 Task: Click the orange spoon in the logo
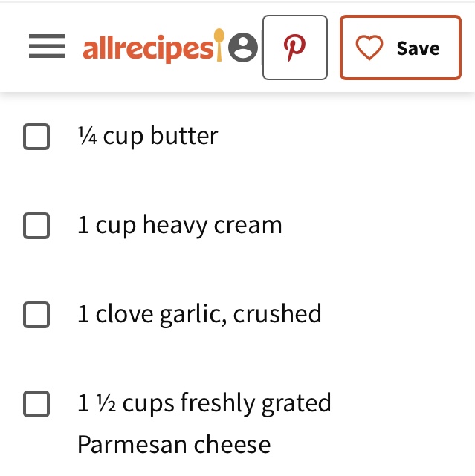219,43
